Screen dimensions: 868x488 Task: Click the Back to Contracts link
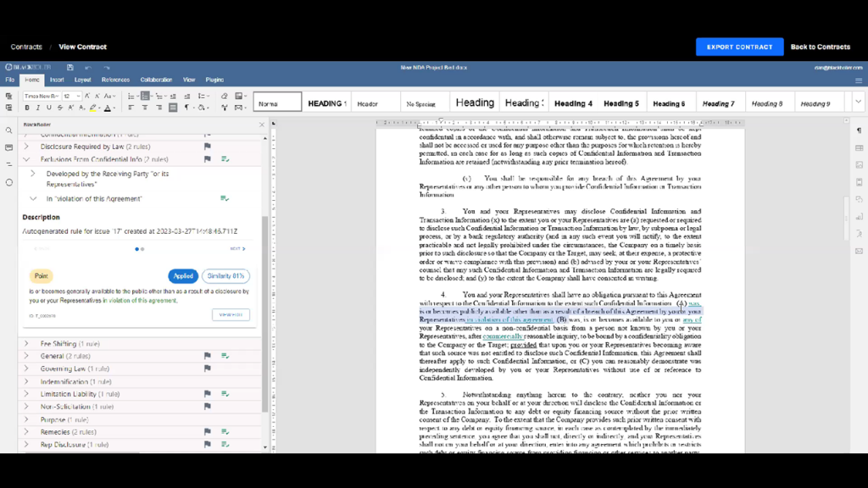821,47
